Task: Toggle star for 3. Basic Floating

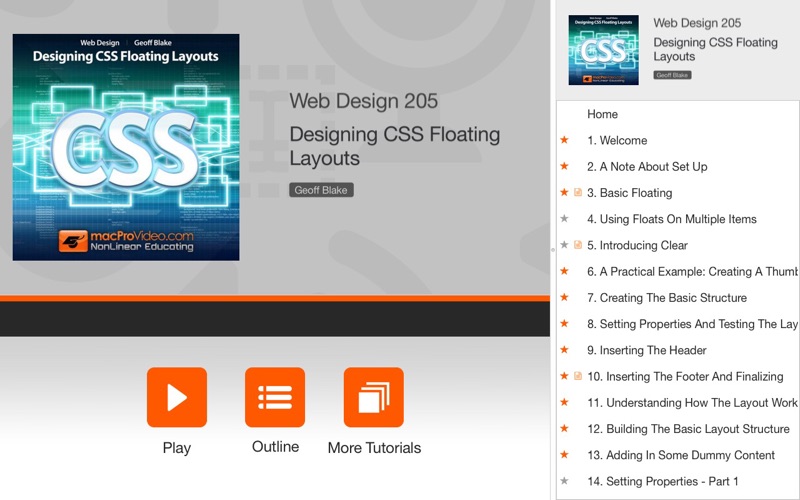Action: (x=564, y=192)
